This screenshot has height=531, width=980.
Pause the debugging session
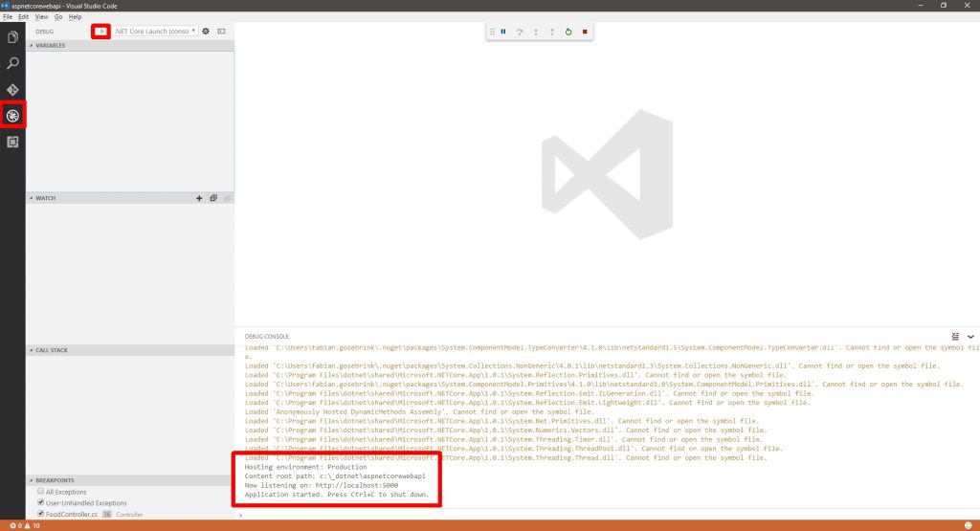tap(503, 32)
